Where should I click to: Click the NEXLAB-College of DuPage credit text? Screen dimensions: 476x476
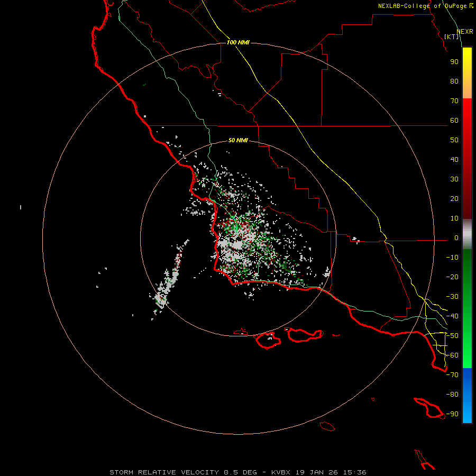point(426,6)
